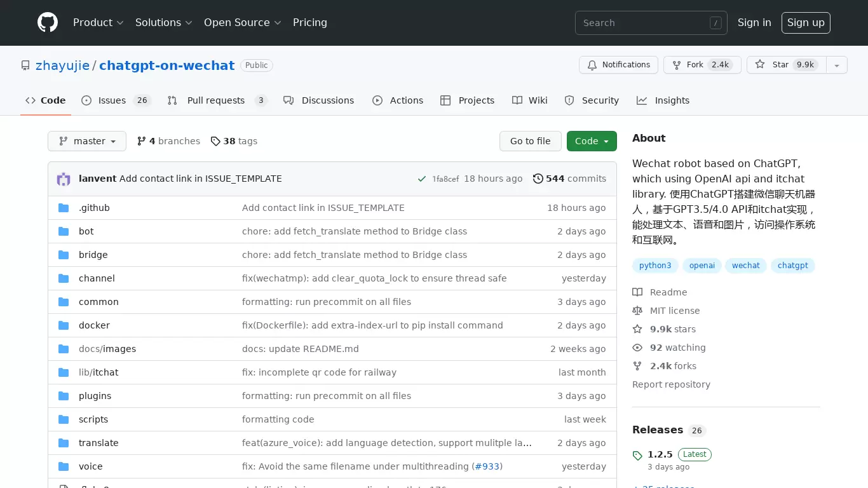Open the zhayujie owner link
Image resolution: width=868 pixels, height=488 pixels.
[x=62, y=65]
